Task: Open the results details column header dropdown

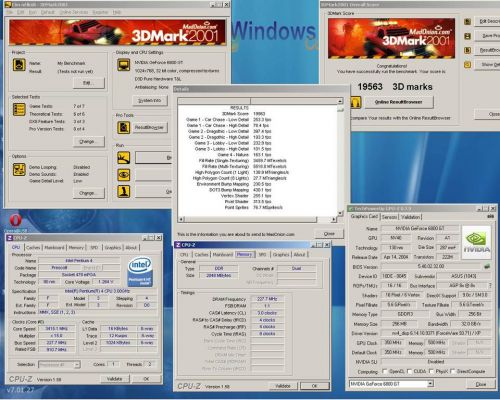Action: (340, 101)
